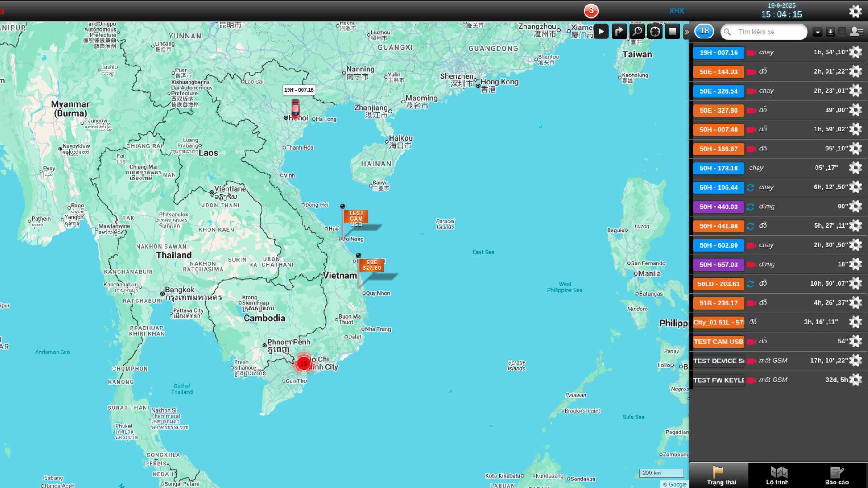868x488 pixels.
Task: Open the user list icon
Action: (856, 32)
